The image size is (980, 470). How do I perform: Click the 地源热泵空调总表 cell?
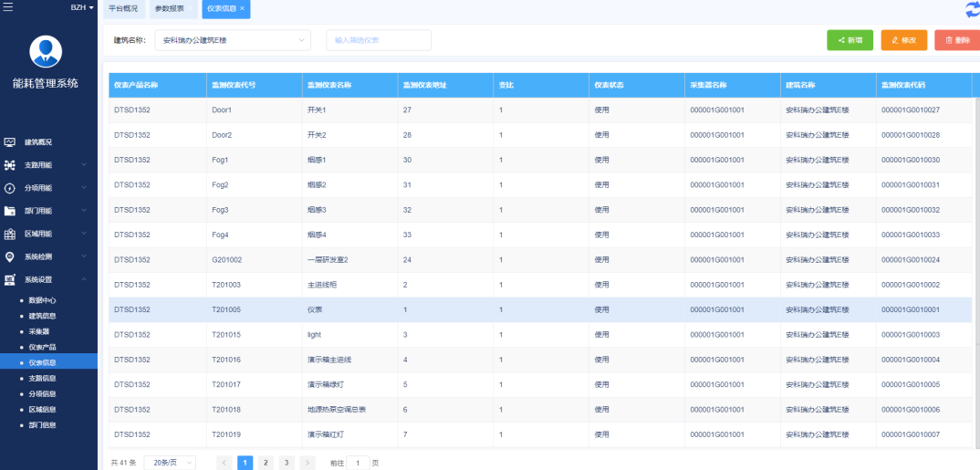[x=350, y=410]
